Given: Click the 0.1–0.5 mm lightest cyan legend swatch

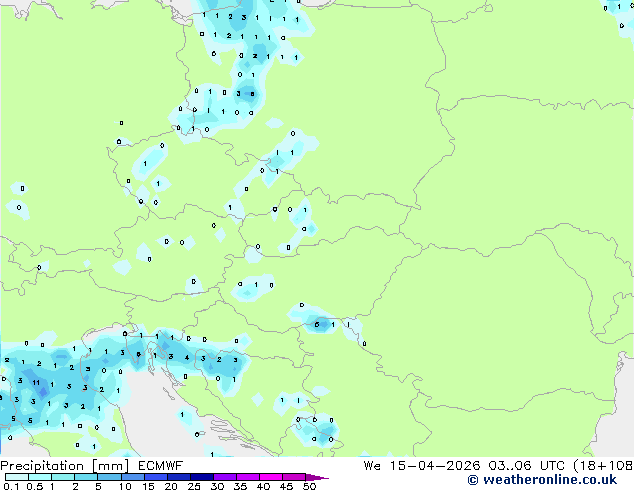Looking at the screenshot, I should [17, 477].
